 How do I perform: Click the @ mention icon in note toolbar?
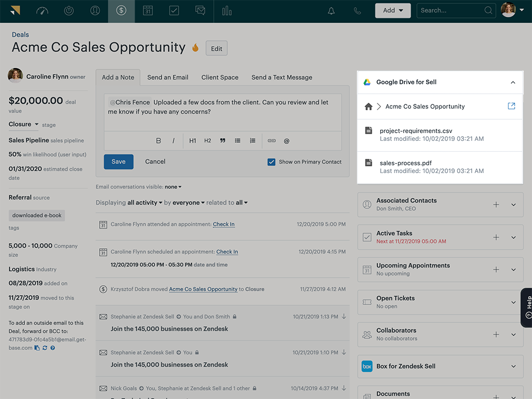pos(286,140)
